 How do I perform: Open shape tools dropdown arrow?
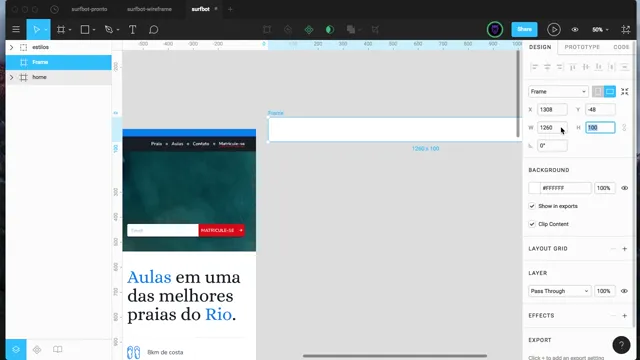(94, 30)
